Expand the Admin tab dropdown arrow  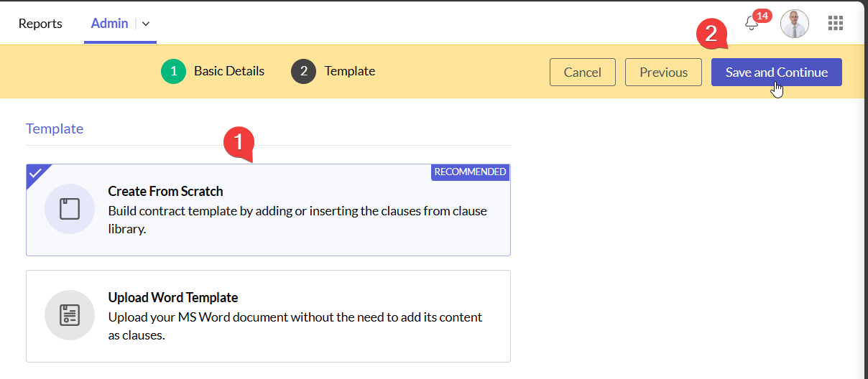click(146, 24)
